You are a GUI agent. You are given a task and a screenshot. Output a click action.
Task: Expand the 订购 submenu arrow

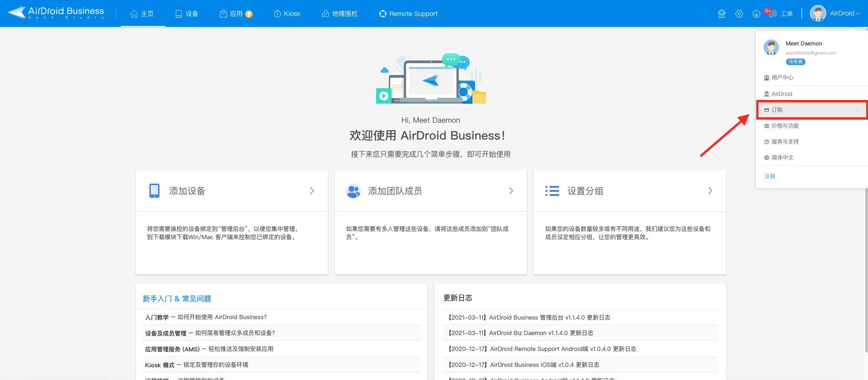(x=858, y=110)
